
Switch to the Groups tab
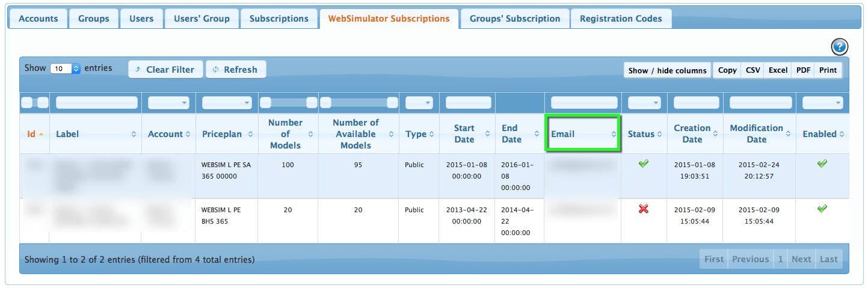94,19
